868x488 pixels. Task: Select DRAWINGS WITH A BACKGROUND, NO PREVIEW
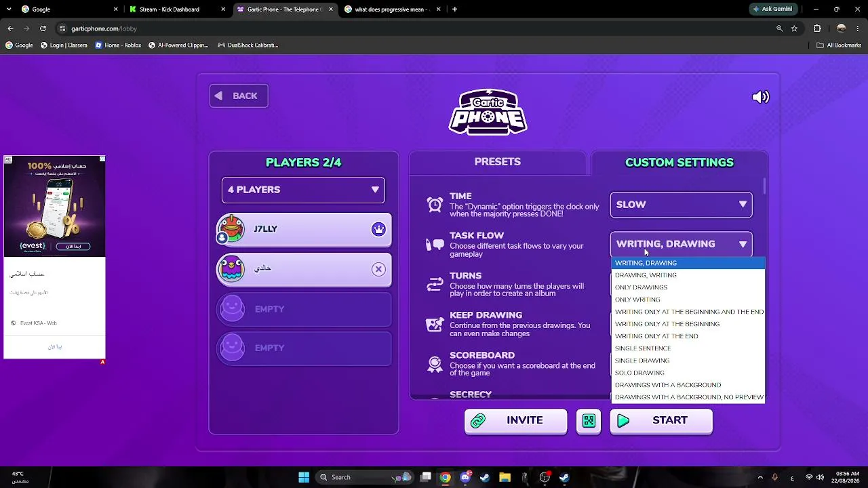tap(688, 397)
